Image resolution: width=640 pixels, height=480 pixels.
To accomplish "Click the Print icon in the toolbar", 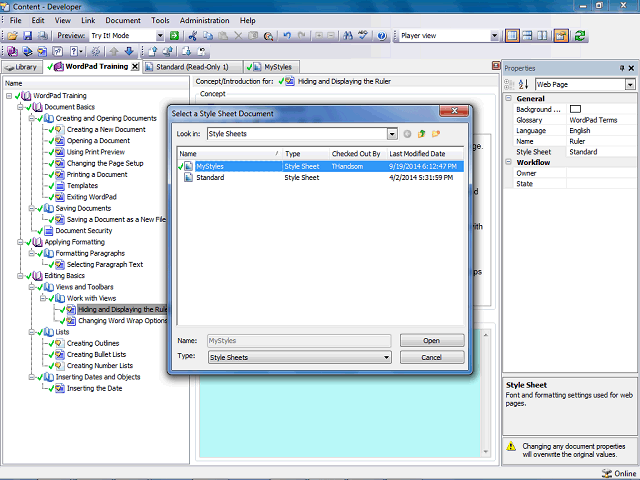I will pyautogui.click(x=42, y=36).
